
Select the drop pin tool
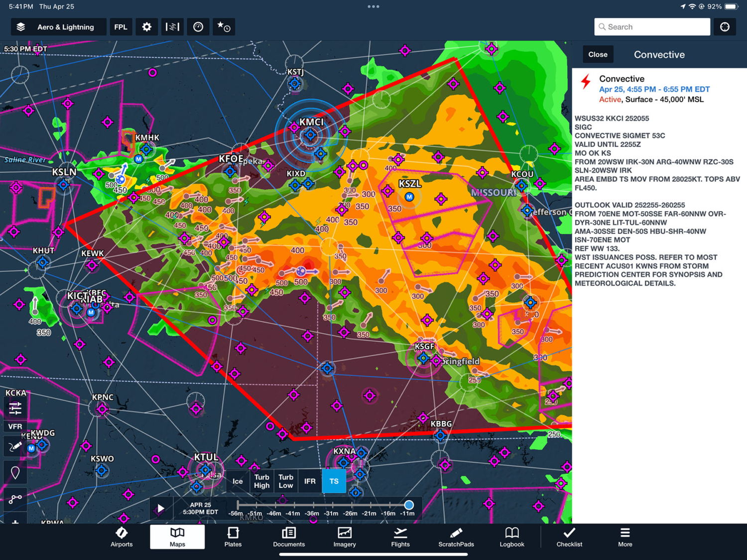point(15,472)
